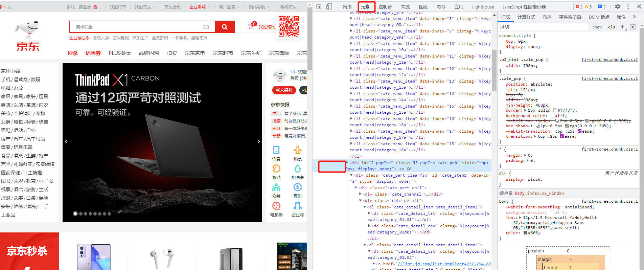644x270 pixels.
Task: Go to next banner slide arrow
Action: point(259,142)
